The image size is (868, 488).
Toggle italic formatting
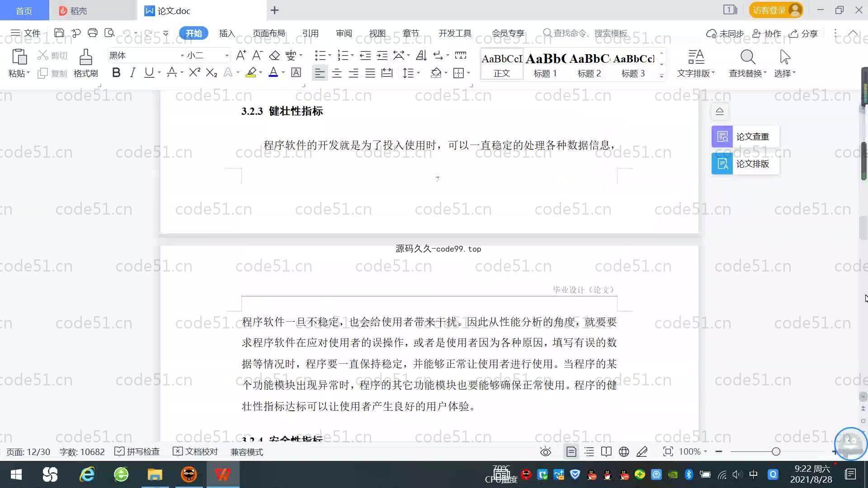point(132,73)
